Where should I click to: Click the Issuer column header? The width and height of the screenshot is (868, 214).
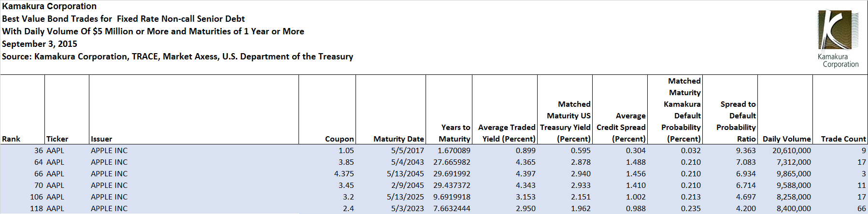(x=101, y=139)
